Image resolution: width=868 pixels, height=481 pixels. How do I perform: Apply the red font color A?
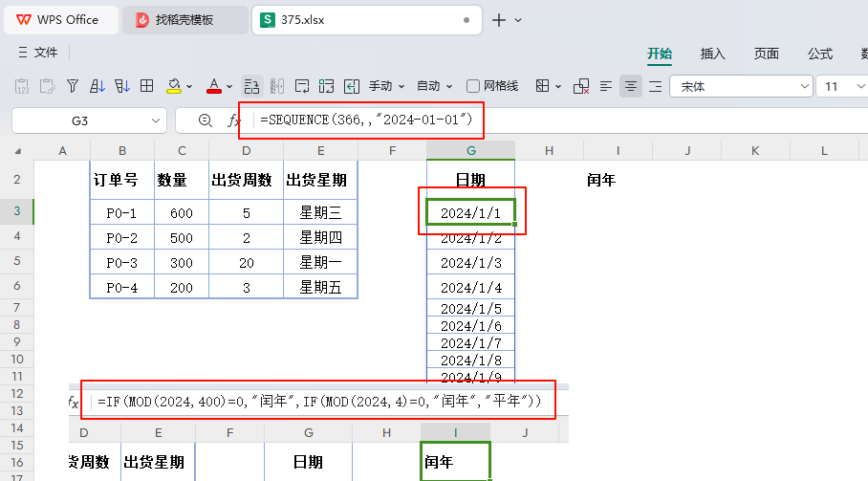pyautogui.click(x=214, y=86)
